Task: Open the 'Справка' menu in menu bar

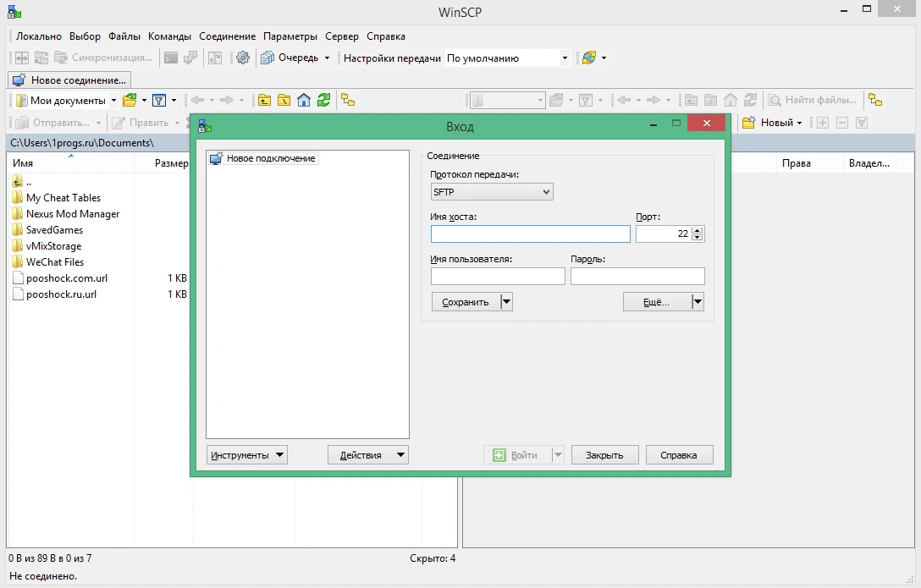Action: (x=386, y=36)
